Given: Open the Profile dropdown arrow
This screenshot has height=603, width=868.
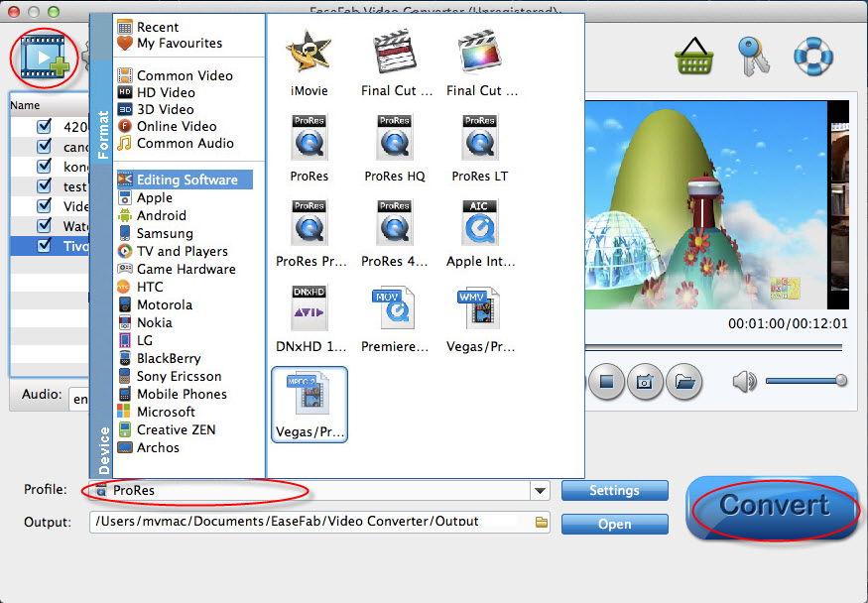Looking at the screenshot, I should [x=540, y=490].
